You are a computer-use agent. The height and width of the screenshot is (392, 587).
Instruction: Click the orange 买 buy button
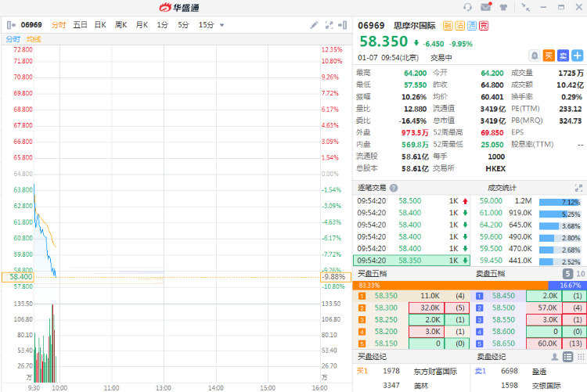click(549, 56)
